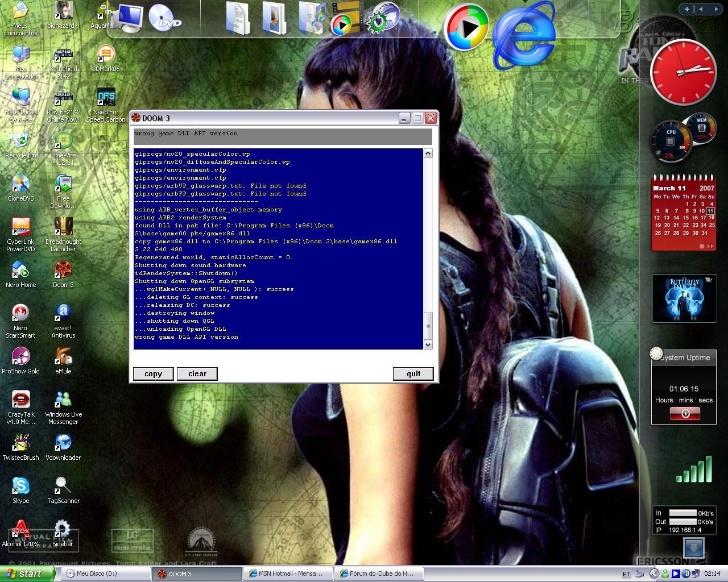
Task: Launch LimeWire 4.12.11 shortcut
Action: point(63,148)
